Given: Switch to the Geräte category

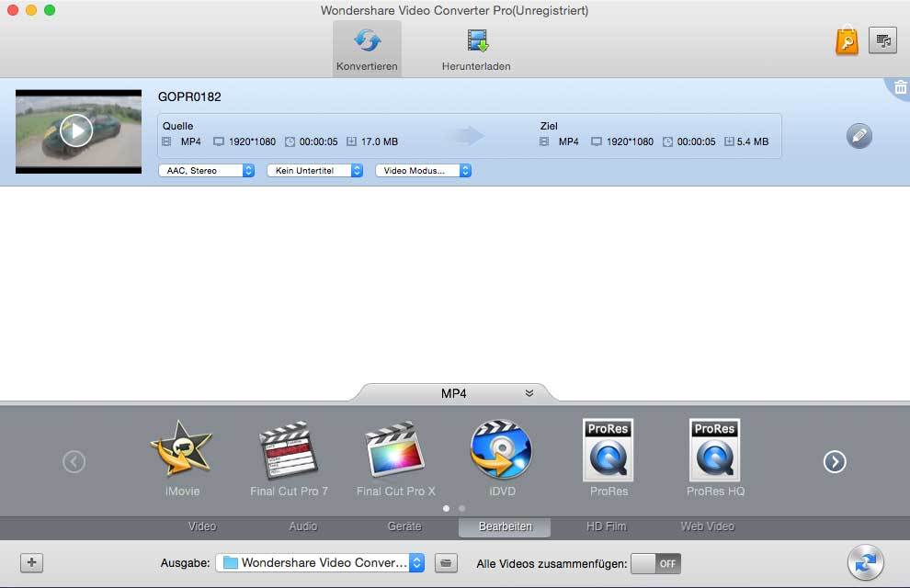Looking at the screenshot, I should (x=403, y=526).
